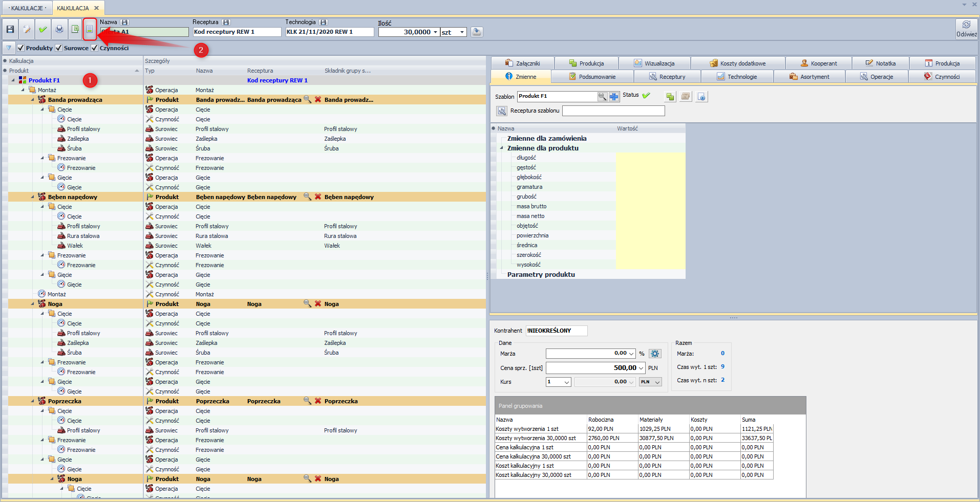Click the printer icon in toolbar
Viewport: 980px width, 502px height.
pos(59,30)
